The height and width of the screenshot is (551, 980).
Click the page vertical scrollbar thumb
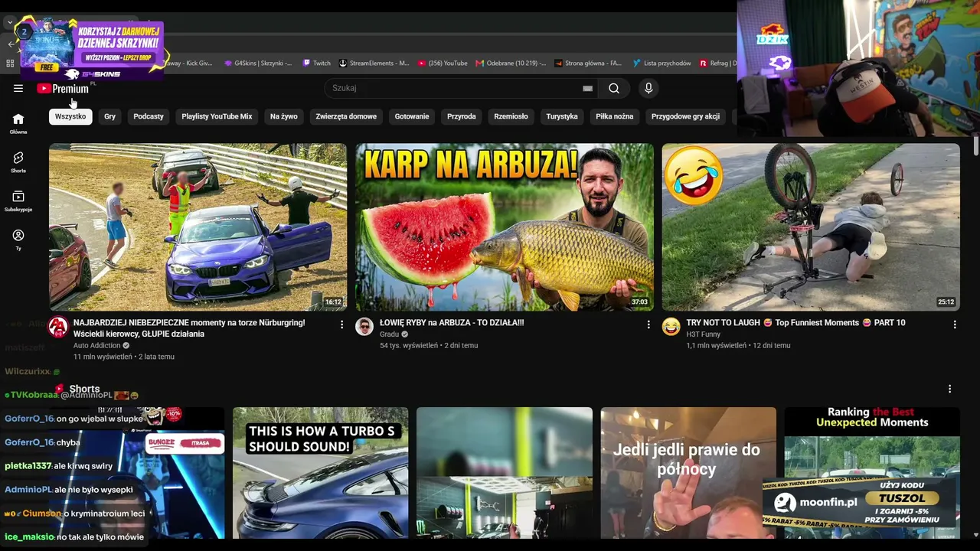pos(975,146)
